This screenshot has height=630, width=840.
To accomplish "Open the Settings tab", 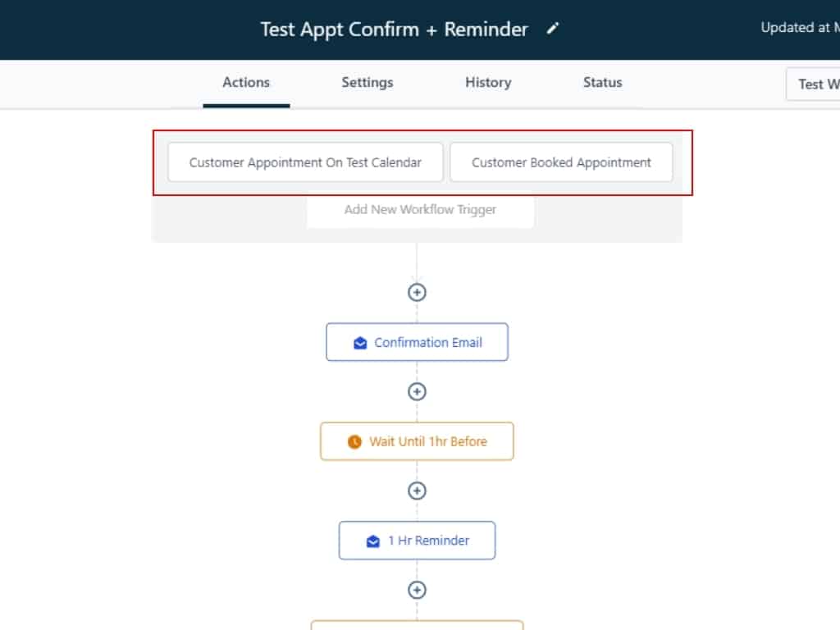I will [367, 82].
